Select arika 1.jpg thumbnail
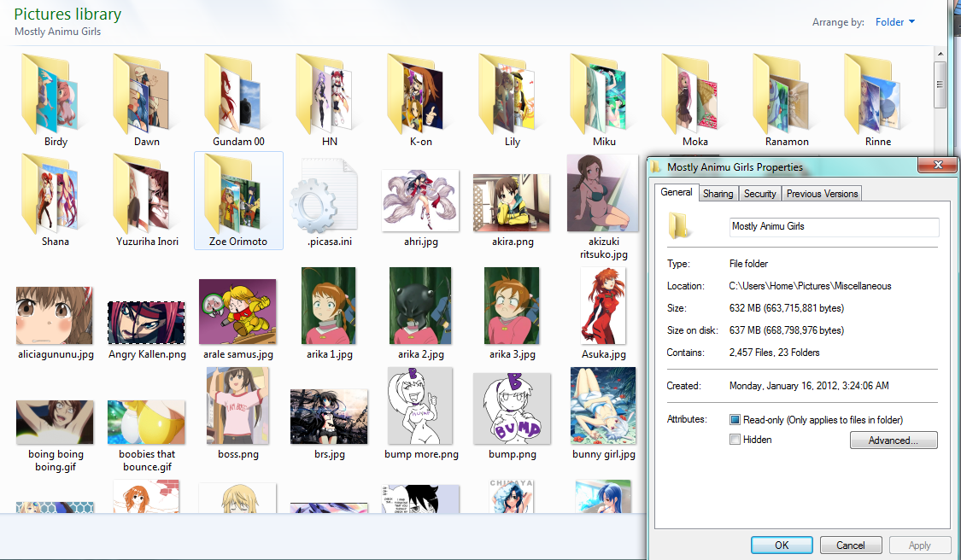Viewport: 961px width, 560px height. (329, 305)
